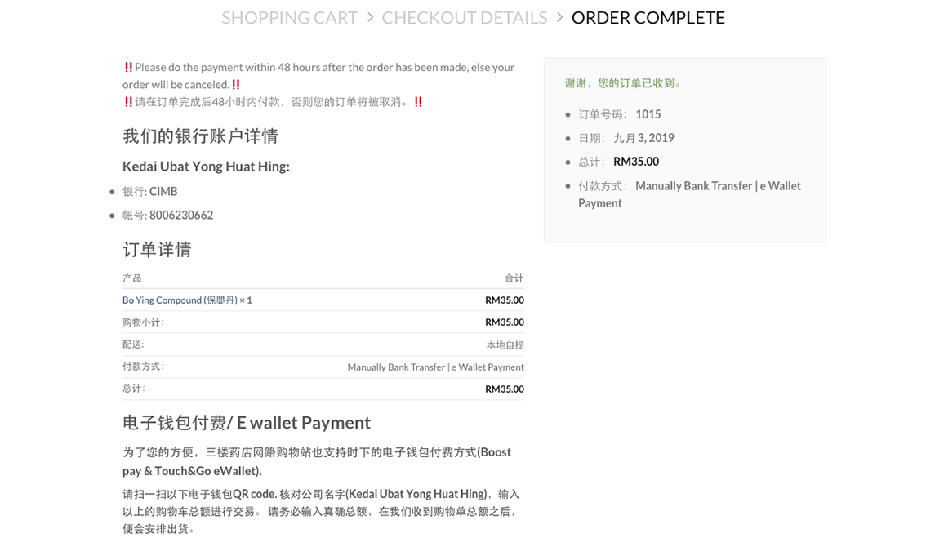Click chevron after Shopping Cart breadcrumb
Screen dimensions: 935x560
(x=370, y=18)
